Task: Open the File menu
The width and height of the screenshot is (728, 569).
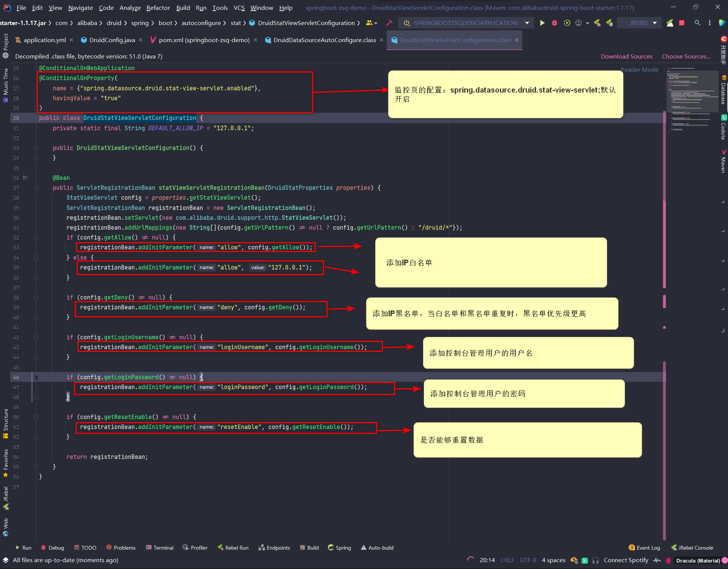Action: click(x=21, y=8)
